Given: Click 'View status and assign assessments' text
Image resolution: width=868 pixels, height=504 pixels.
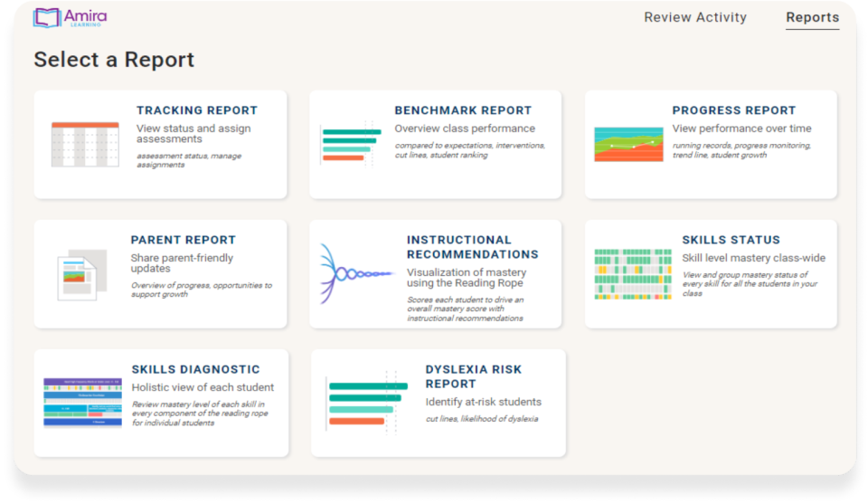Looking at the screenshot, I should pyautogui.click(x=193, y=134).
